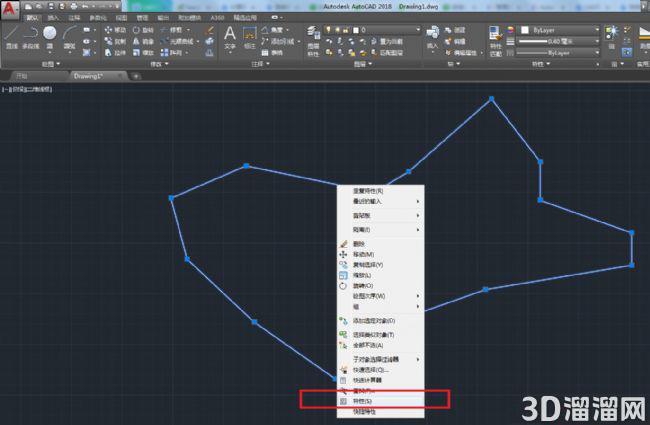This screenshot has height=425, width=650.
Task: Click the Table tool in Annotate panel
Action: (x=273, y=53)
